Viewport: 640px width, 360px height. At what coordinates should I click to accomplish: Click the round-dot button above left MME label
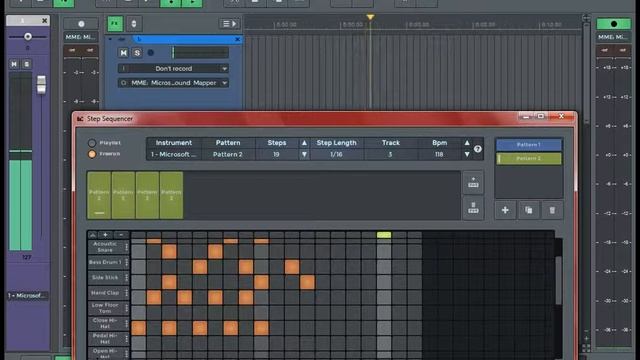[x=81, y=24]
